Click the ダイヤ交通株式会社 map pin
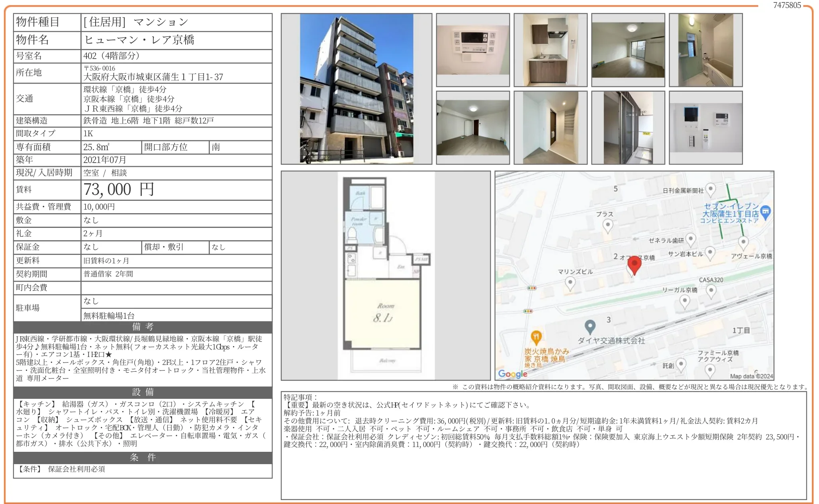819x504 pixels. click(x=590, y=327)
